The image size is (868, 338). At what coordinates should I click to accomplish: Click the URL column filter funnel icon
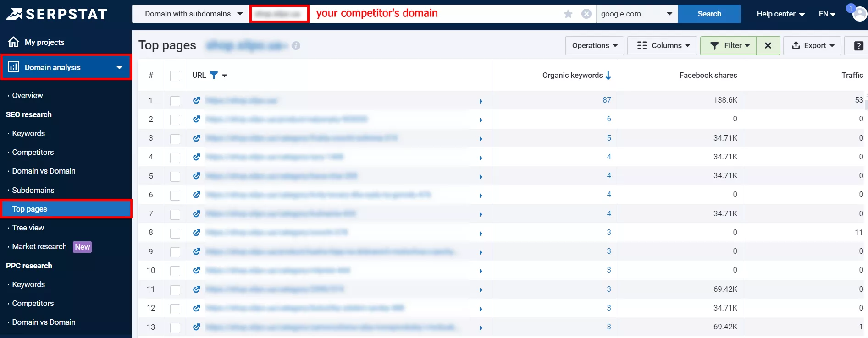tap(214, 75)
